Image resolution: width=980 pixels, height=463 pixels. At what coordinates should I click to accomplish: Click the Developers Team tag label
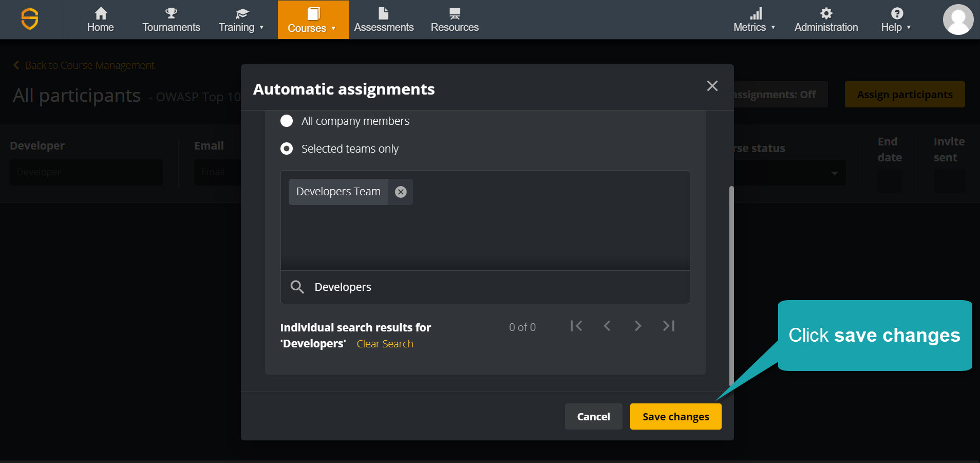tap(338, 192)
